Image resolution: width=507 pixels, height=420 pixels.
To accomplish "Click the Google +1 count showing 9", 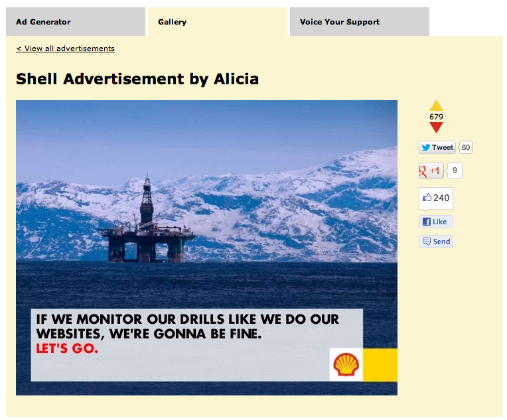I will pos(455,171).
